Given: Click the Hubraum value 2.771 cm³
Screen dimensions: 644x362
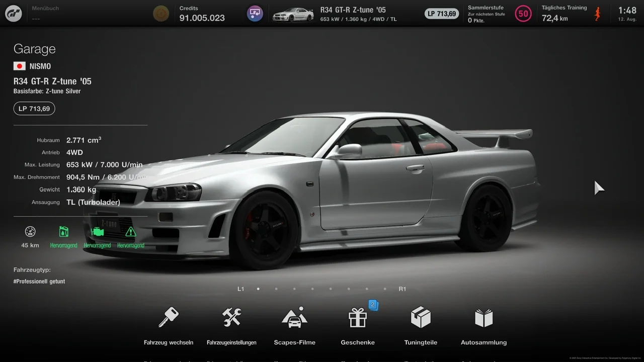Looking at the screenshot, I should pos(84,140).
